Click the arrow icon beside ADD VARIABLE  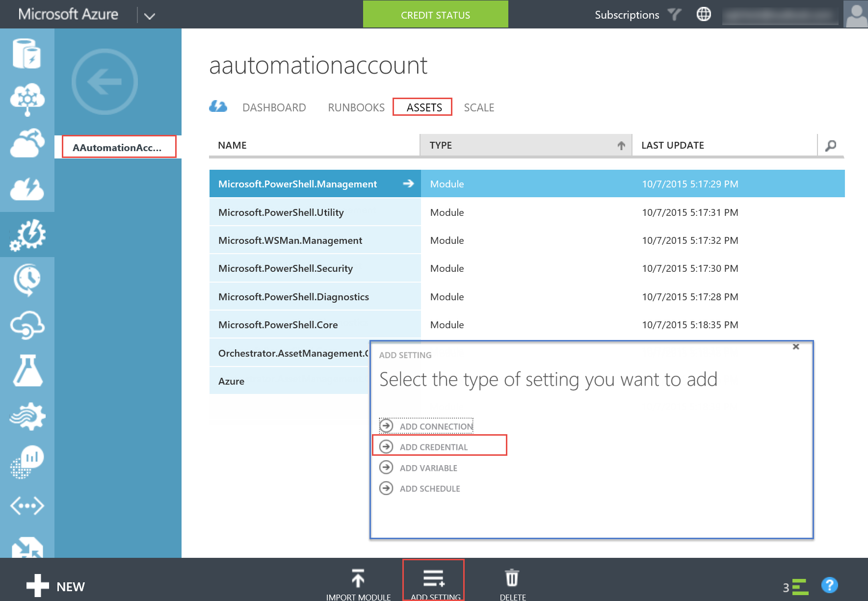click(x=386, y=467)
